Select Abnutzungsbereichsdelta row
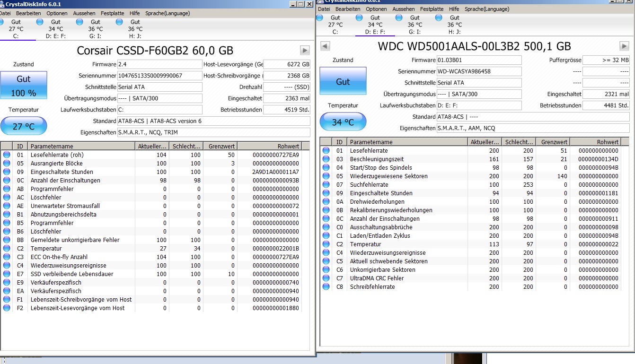635x364 pixels. pyautogui.click(x=151, y=214)
